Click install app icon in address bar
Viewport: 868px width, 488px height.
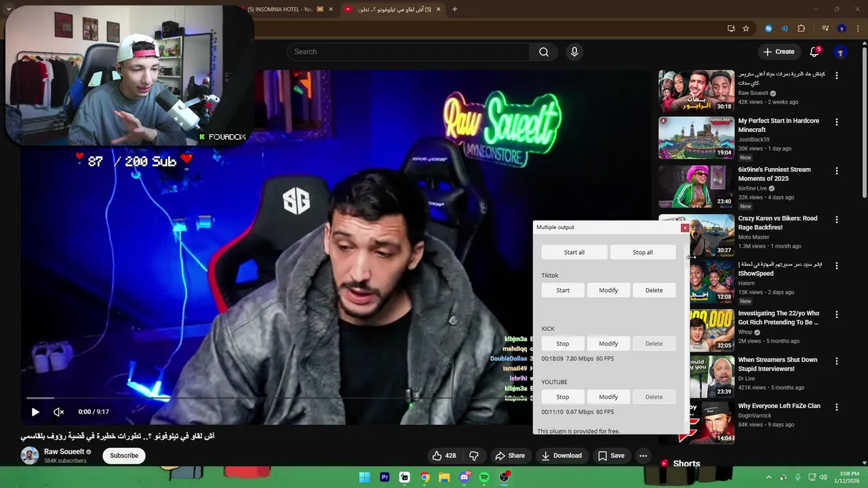coord(731,28)
